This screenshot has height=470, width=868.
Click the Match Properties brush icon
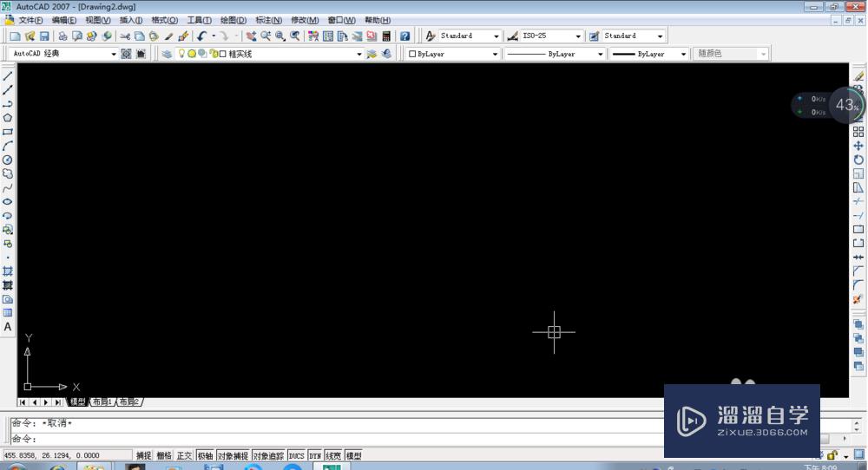pyautogui.click(x=183, y=36)
